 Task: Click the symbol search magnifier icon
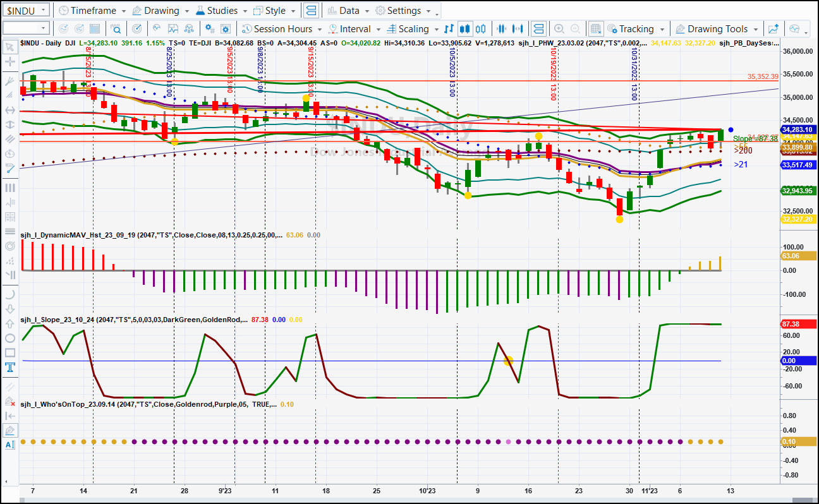click(x=116, y=29)
